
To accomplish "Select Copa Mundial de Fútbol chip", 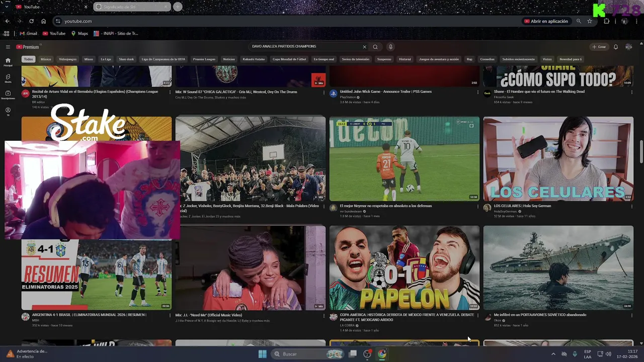I will click(289, 59).
